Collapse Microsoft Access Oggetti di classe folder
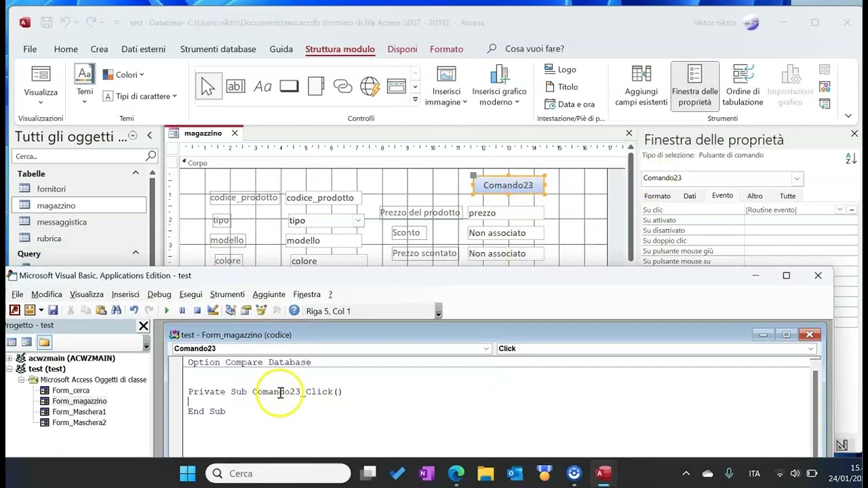 [21, 380]
